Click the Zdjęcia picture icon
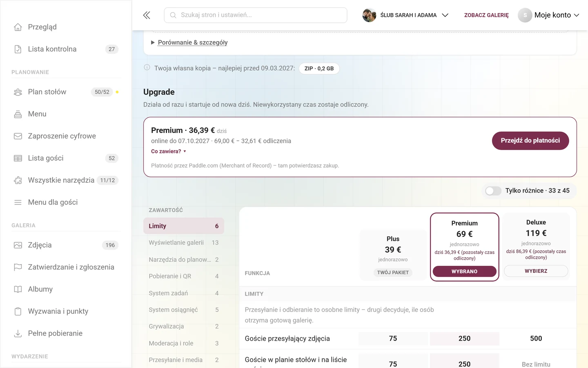Image resolution: width=588 pixels, height=368 pixels. [18, 245]
